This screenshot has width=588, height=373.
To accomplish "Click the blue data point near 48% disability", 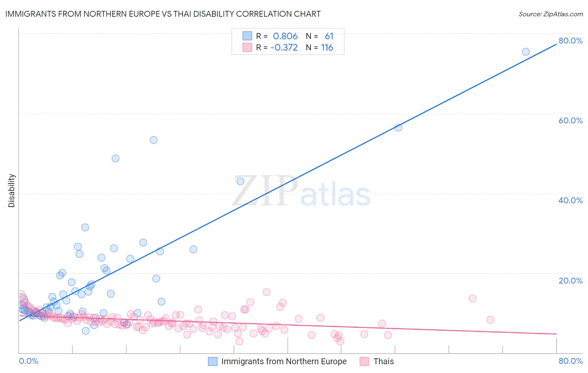I will (x=115, y=158).
